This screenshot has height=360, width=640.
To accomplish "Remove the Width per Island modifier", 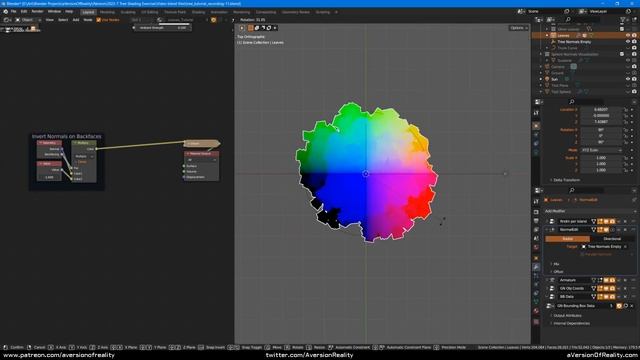I will point(625,221).
